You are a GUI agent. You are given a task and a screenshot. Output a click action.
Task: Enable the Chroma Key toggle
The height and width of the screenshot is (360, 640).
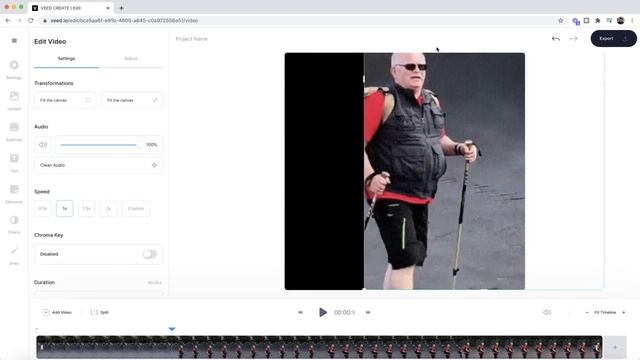(x=150, y=254)
